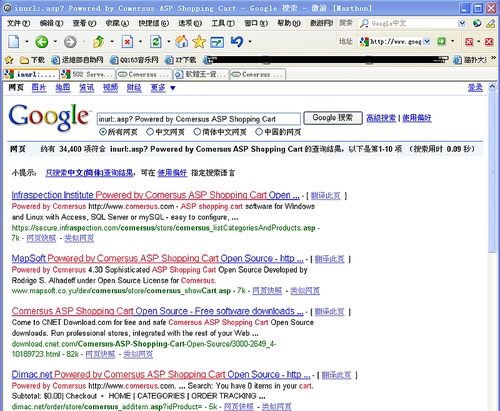Image resolution: width=500 pixels, height=411 pixels.
Task: Open the 文件(F) menu
Action: (x=18, y=23)
